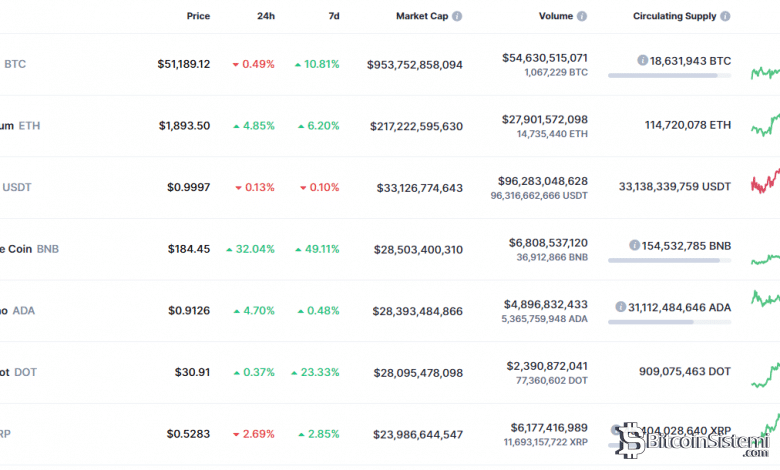Click the DOT ticker link
This screenshot has width=780, height=470.
25,372
